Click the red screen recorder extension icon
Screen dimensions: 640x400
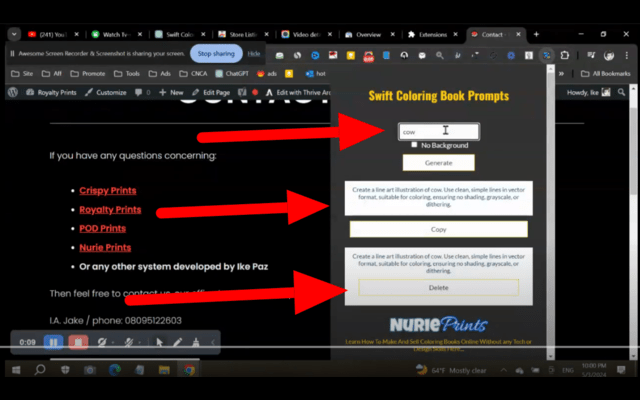pos(369,56)
